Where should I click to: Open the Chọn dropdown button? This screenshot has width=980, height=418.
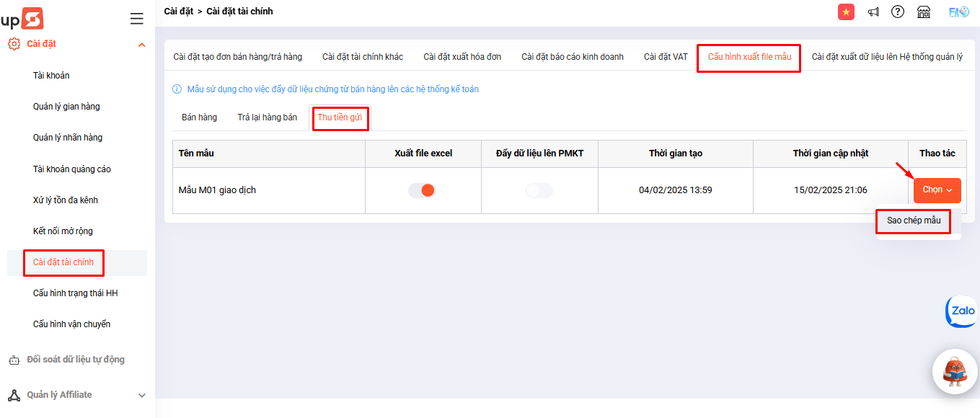(937, 190)
